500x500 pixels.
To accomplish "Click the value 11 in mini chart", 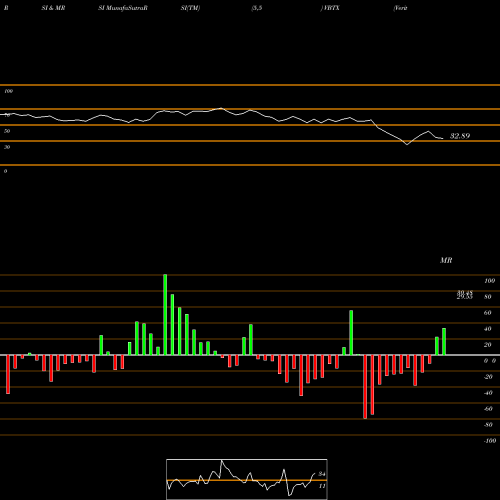I will click(322, 486).
